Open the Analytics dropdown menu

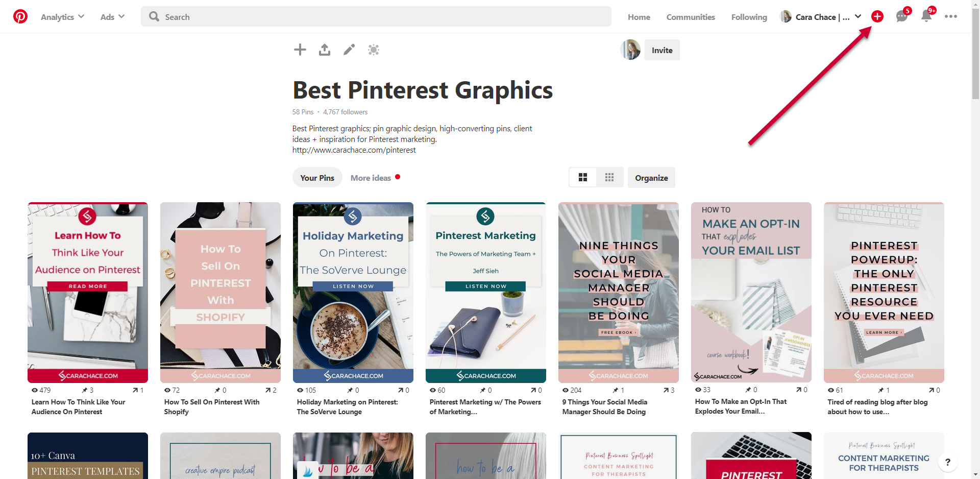[x=62, y=17]
